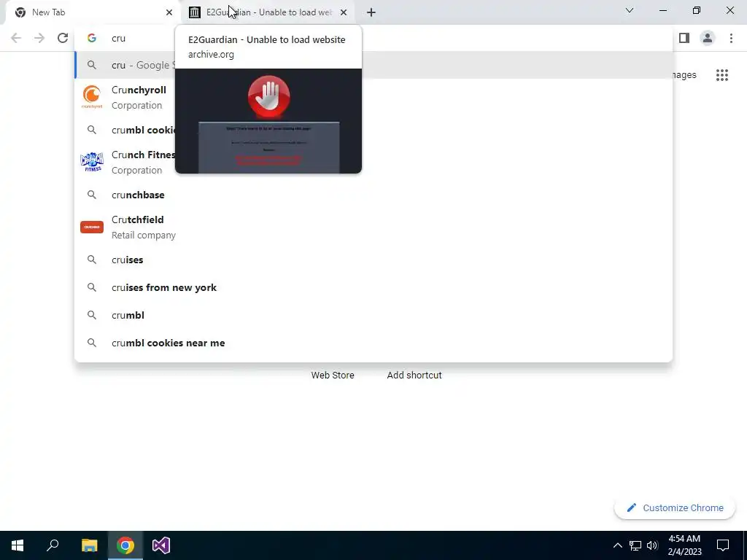This screenshot has height=560, width=747.
Task: Open a new tab with plus button
Action: coord(371,12)
